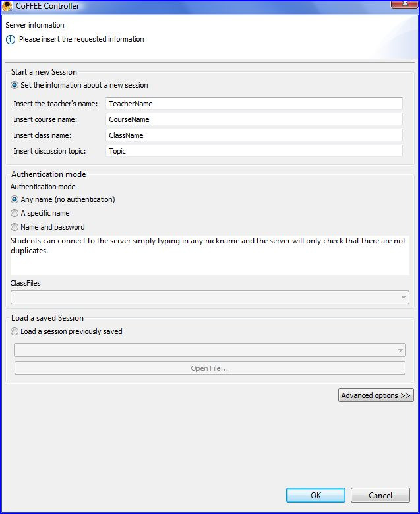Viewport: 420px width, 514px height.
Task: Close the CoFFEE Controller window
Action: [404, 4]
